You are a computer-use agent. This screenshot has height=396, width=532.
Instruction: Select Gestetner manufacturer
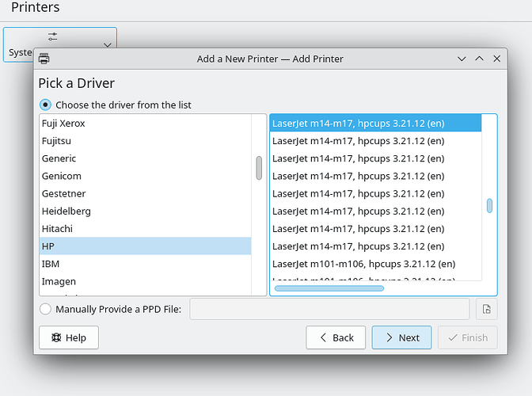click(x=145, y=193)
